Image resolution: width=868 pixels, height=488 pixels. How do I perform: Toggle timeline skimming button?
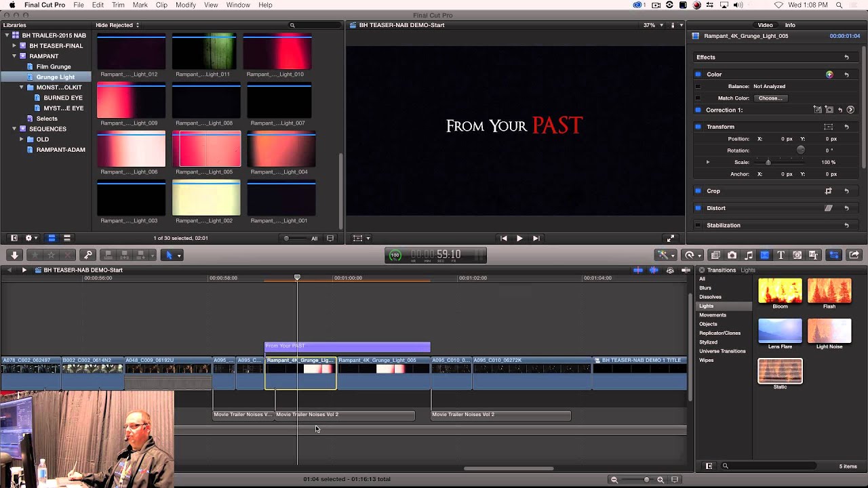point(638,270)
